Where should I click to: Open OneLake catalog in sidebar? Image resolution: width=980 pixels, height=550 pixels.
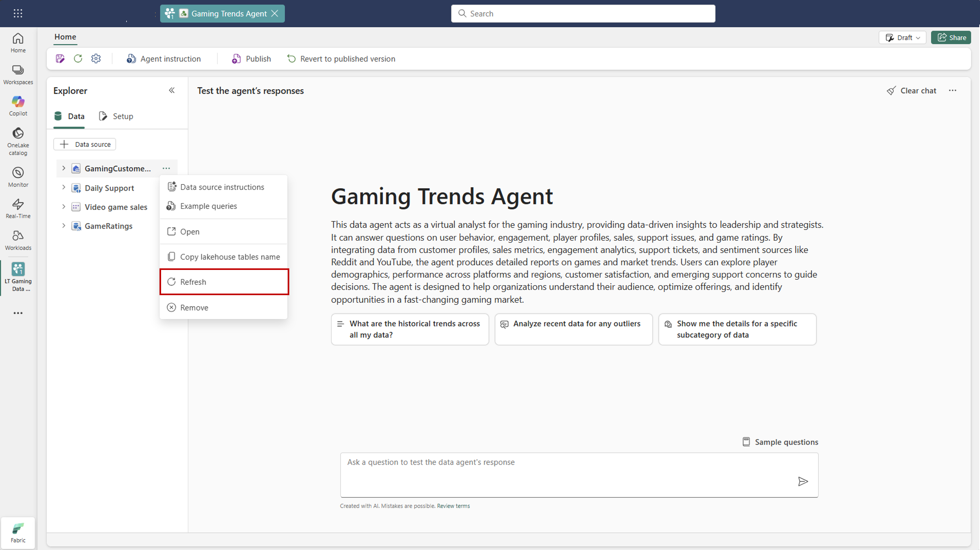point(18,141)
